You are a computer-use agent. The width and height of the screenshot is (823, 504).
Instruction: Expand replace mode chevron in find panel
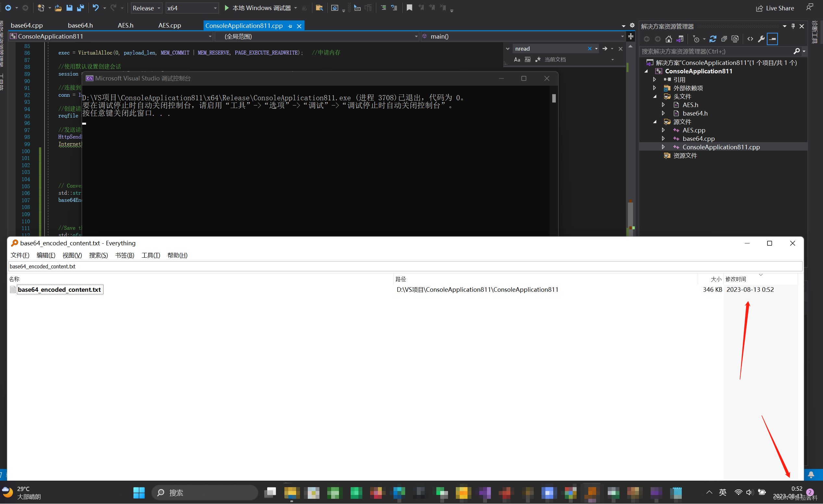[508, 49]
